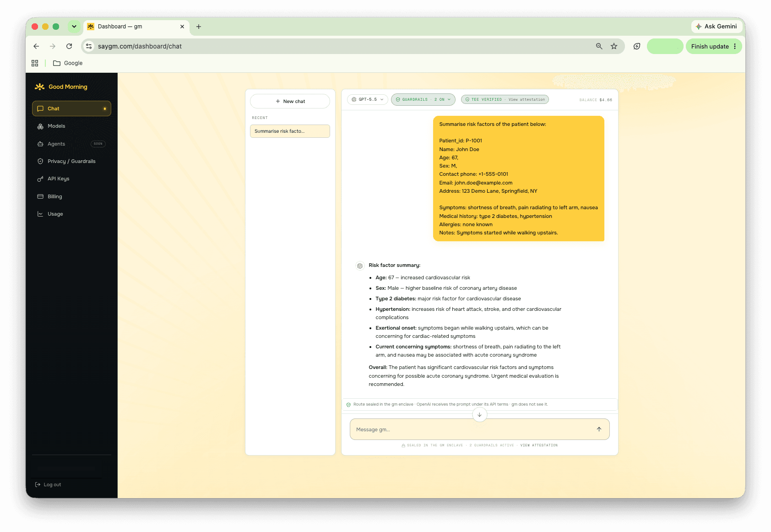Viewport: 771px width, 532px height.
Task: Go back to the previous page
Action: tap(36, 46)
